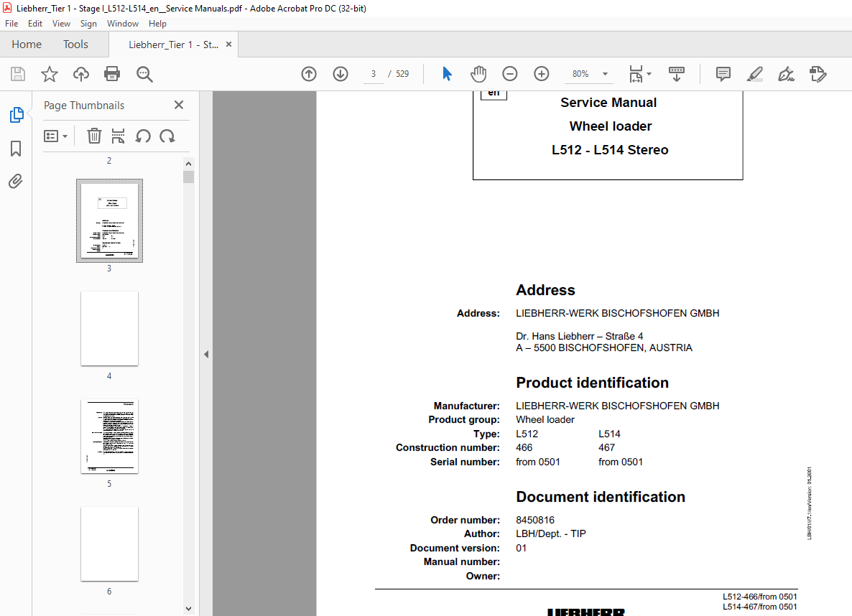Open the Sign menu

click(88, 24)
